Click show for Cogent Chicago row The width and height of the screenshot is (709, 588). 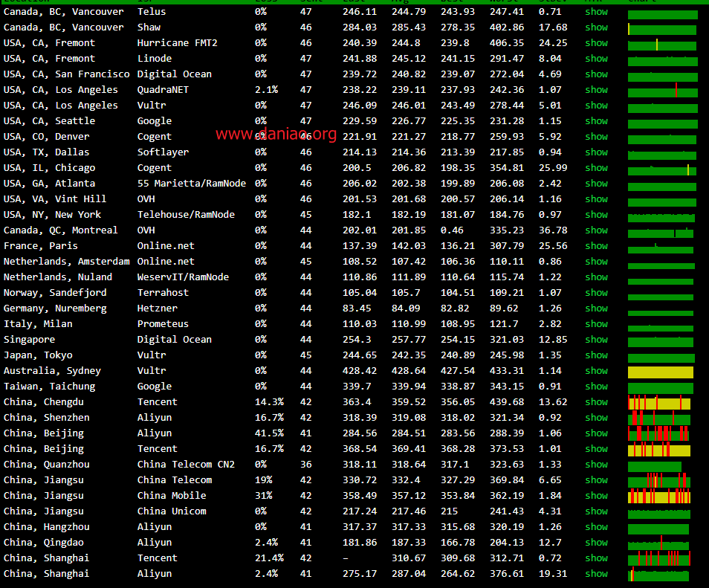597,168
